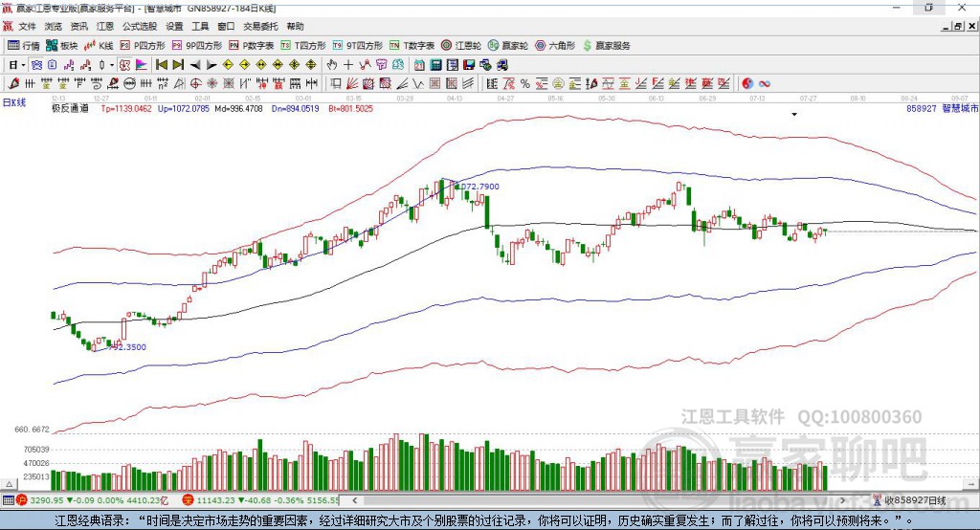Click the Md=996.4708 indicator value
This screenshot has height=530, width=980.
click(238, 108)
